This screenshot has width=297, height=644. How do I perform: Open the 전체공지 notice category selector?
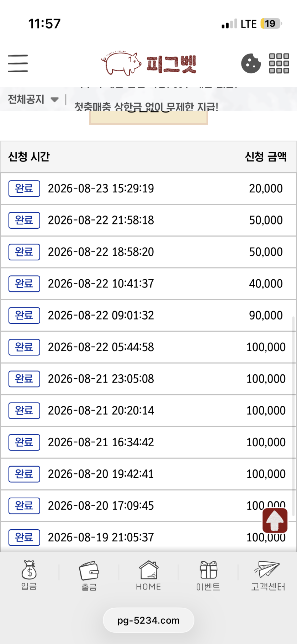[33, 99]
